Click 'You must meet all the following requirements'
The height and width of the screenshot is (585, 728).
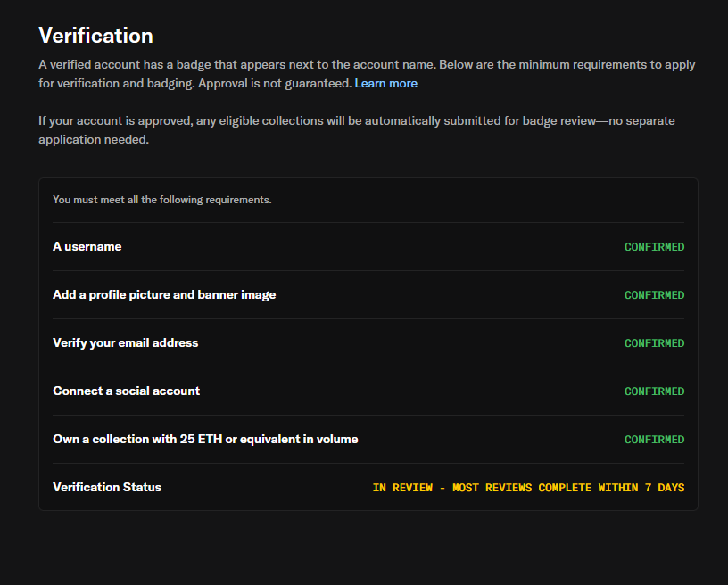162,200
